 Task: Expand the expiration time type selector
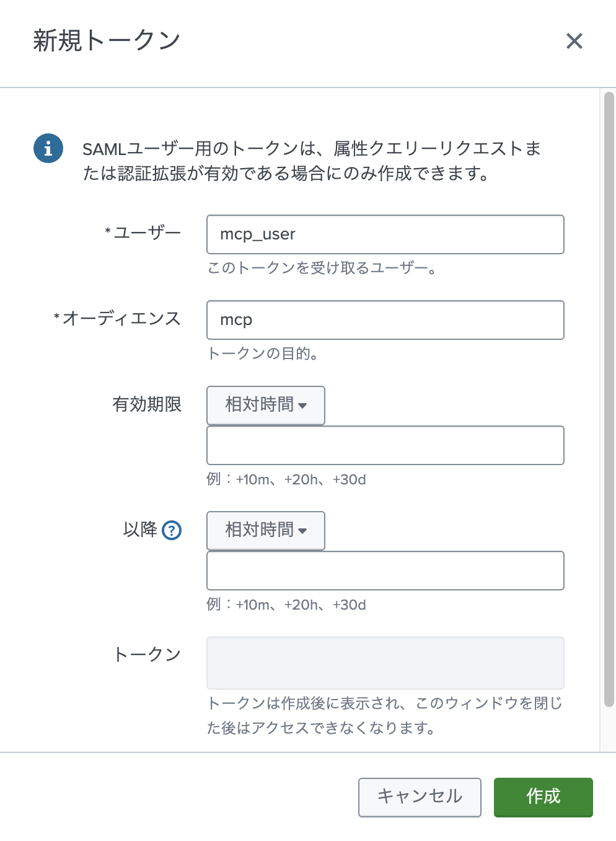pos(265,406)
